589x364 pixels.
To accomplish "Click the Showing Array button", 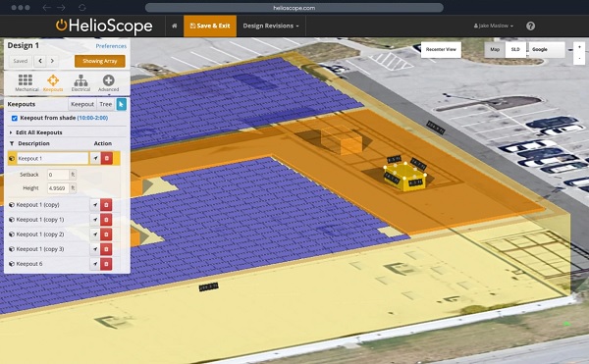I will coord(100,61).
